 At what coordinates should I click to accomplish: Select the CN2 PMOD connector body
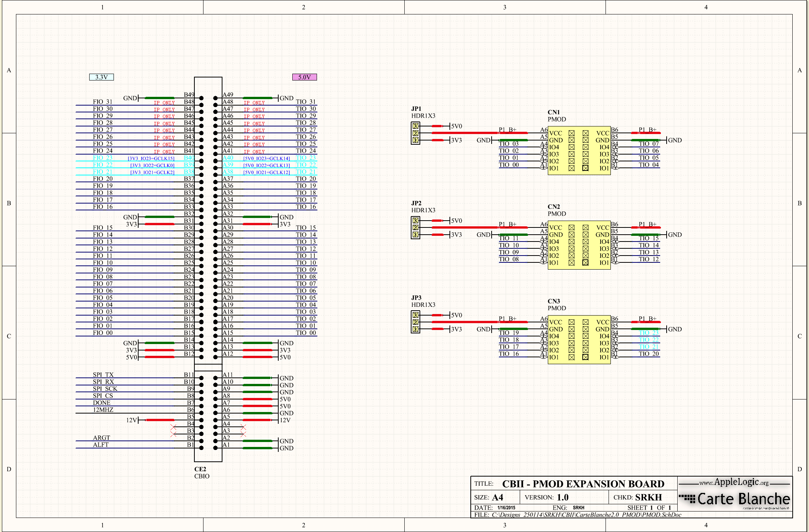pyautogui.click(x=579, y=245)
